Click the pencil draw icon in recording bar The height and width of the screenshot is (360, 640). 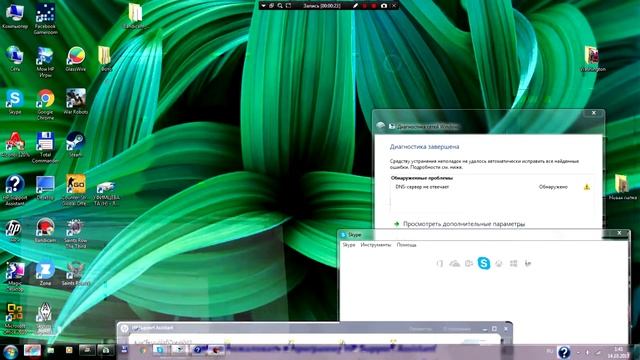pyautogui.click(x=355, y=6)
